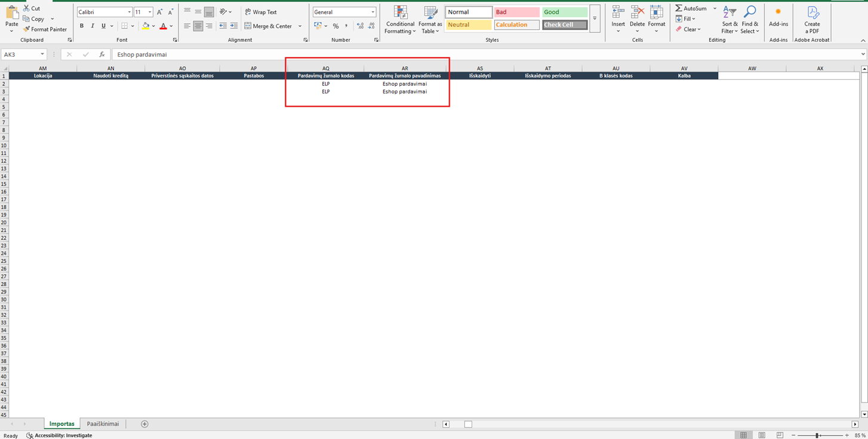
Task: Increase the cell indent
Action: point(233,26)
